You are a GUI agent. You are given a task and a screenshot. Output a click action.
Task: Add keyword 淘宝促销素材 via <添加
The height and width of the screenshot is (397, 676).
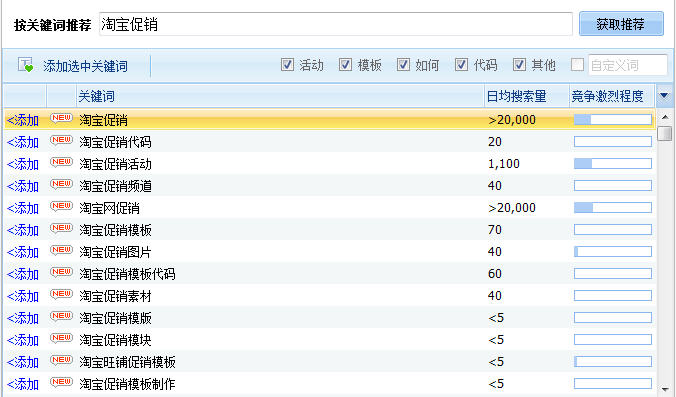(23, 296)
